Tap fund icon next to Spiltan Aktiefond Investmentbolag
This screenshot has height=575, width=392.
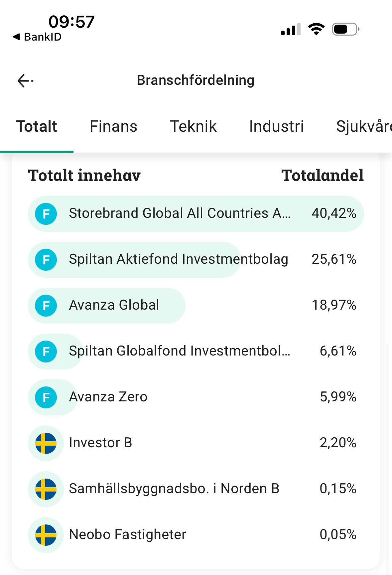point(46,260)
